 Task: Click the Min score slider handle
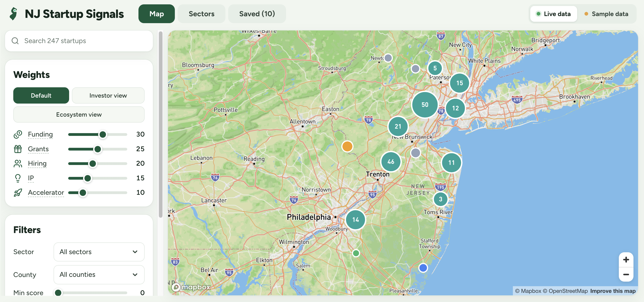coord(58,293)
